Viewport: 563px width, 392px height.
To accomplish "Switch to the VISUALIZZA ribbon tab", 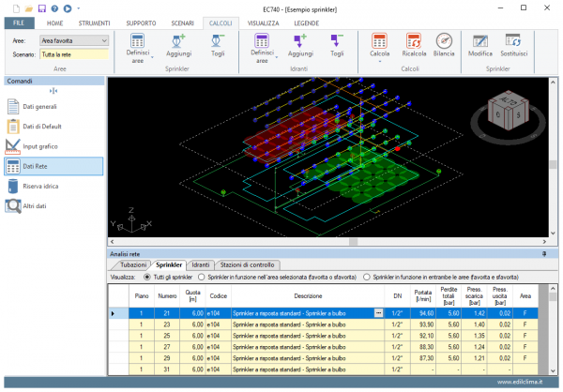I will (x=263, y=23).
